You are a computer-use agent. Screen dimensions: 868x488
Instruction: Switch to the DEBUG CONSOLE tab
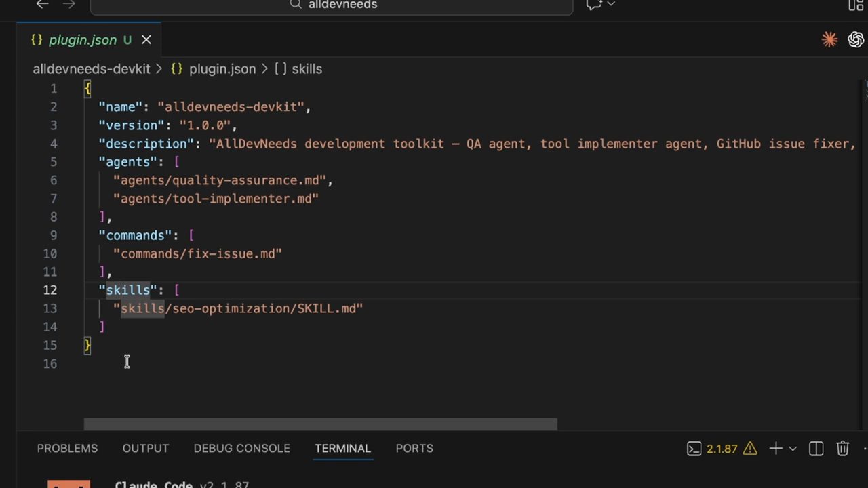[241, 449]
